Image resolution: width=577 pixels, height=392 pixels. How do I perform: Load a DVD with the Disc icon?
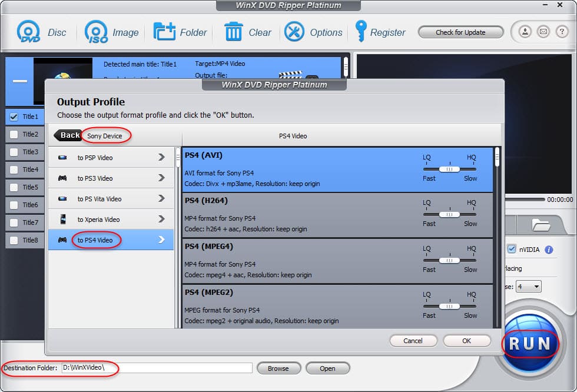[x=28, y=32]
